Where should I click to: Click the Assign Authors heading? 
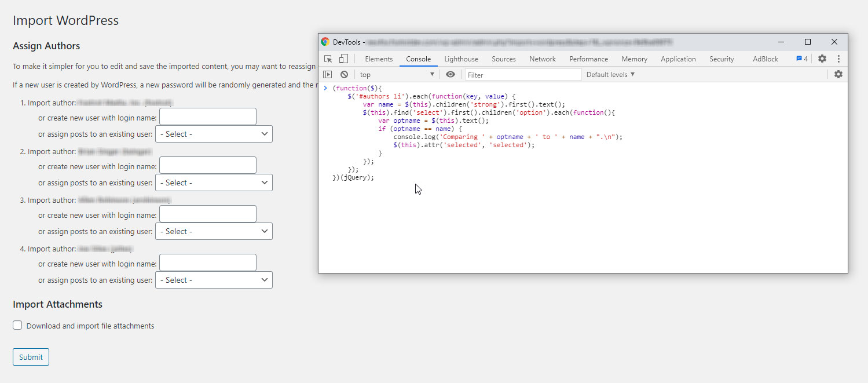click(x=46, y=46)
